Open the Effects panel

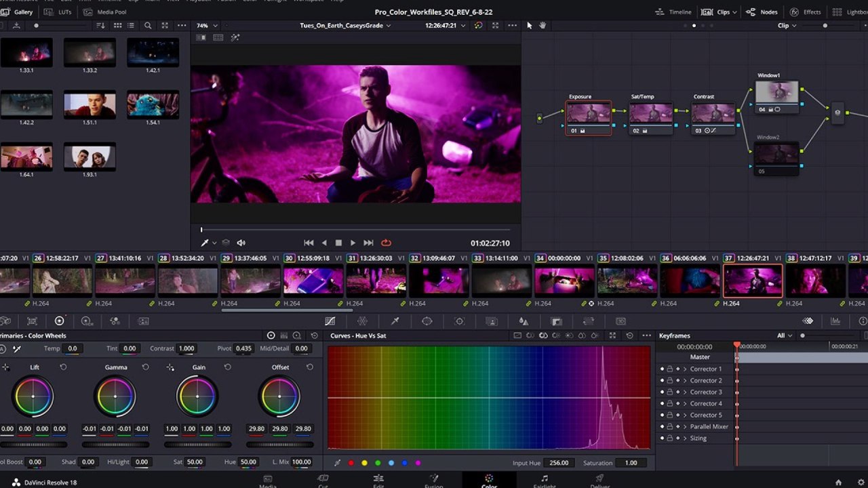tap(805, 12)
